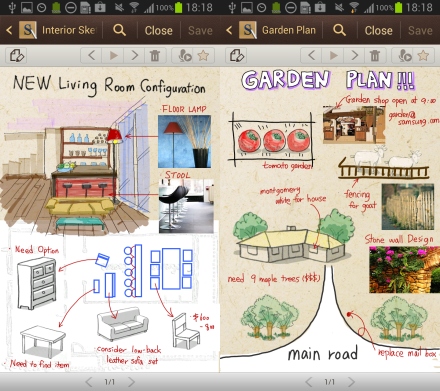Play the Garden Plan stroke animation
This screenshot has height=391, width=440.
pos(333,55)
